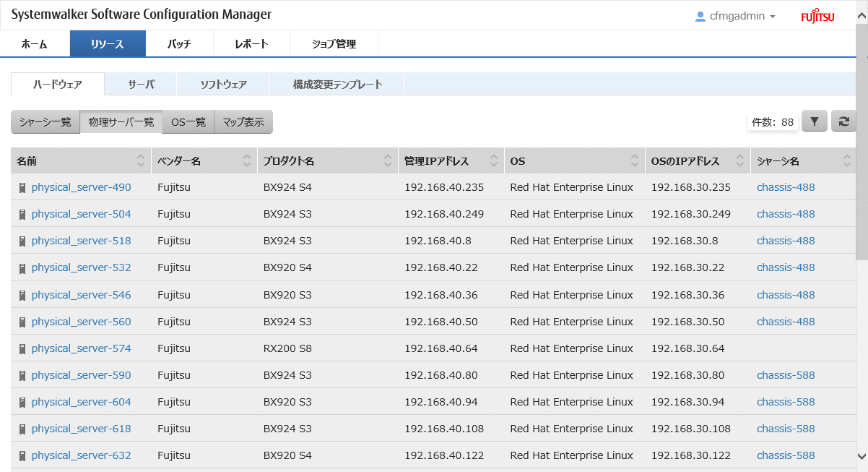Open the レポート menu tab

pos(251,43)
